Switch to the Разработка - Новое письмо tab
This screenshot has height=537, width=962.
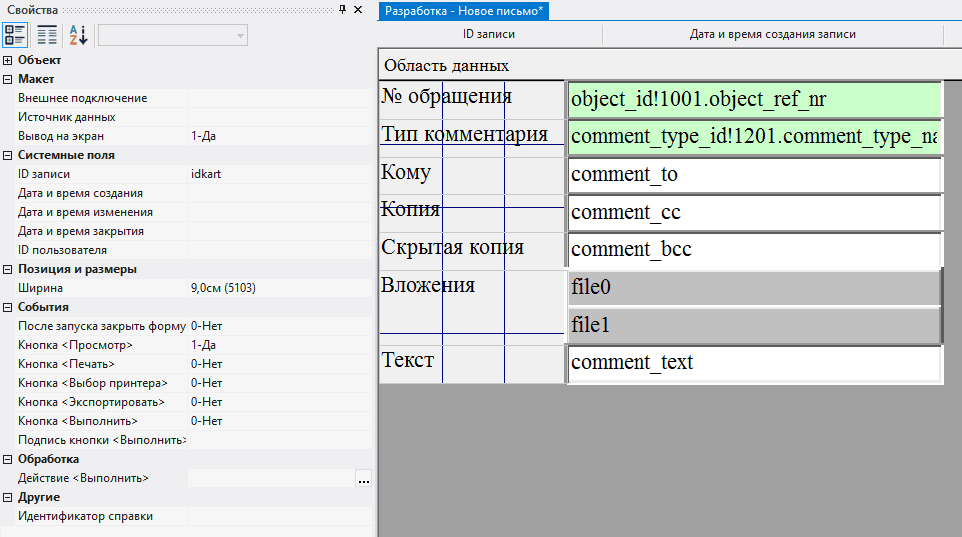coord(464,10)
